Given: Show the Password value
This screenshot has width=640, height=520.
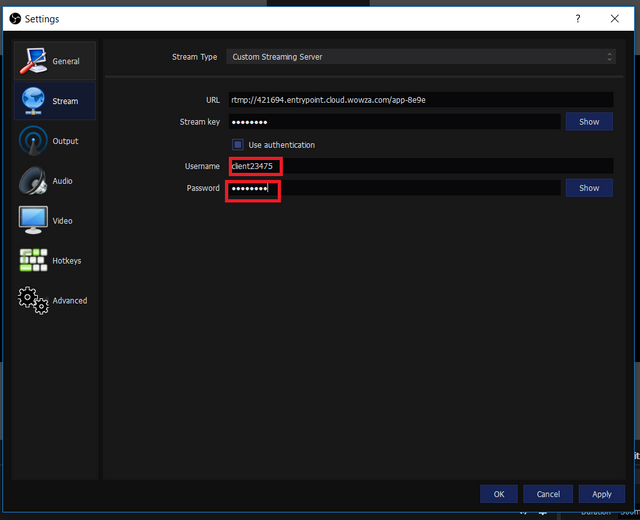Looking at the screenshot, I should click(589, 188).
